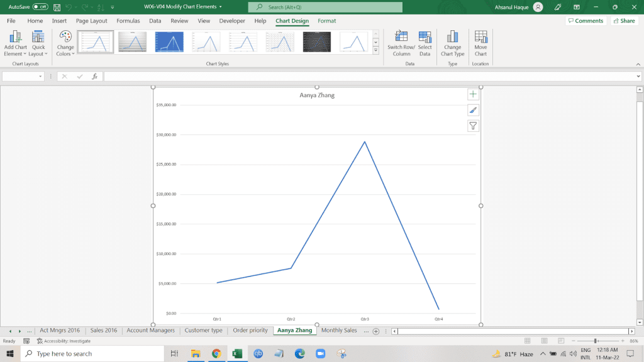Open Chart Styles brush beside the chart
644x362 pixels.
(x=473, y=109)
